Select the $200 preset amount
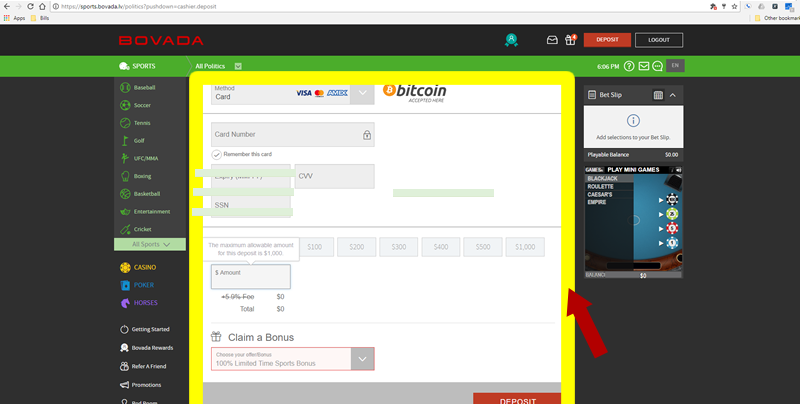800x404 pixels. (x=357, y=247)
